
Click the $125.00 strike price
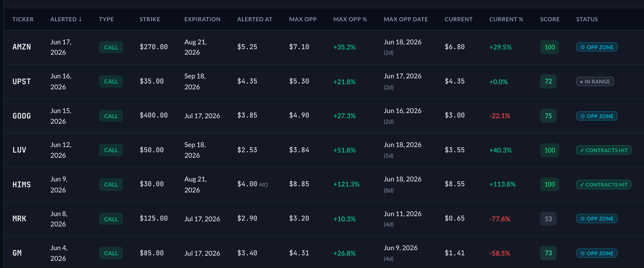tap(154, 219)
